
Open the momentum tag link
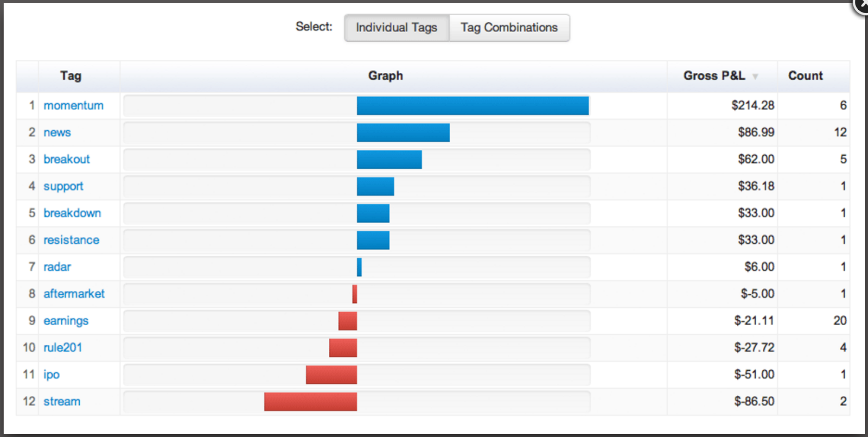click(x=73, y=105)
